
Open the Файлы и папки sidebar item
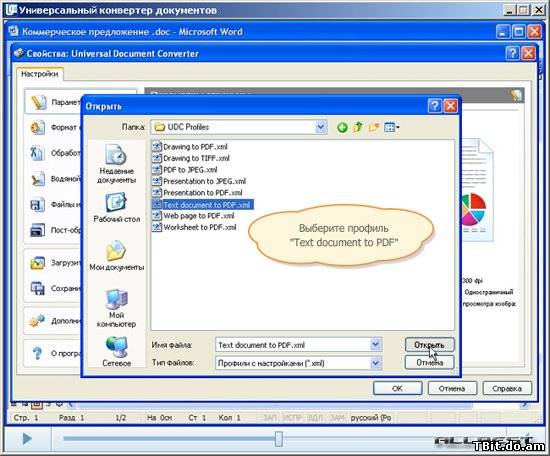point(54,204)
